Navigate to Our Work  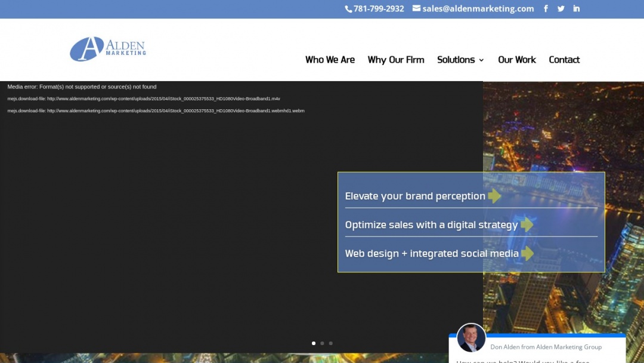point(516,60)
